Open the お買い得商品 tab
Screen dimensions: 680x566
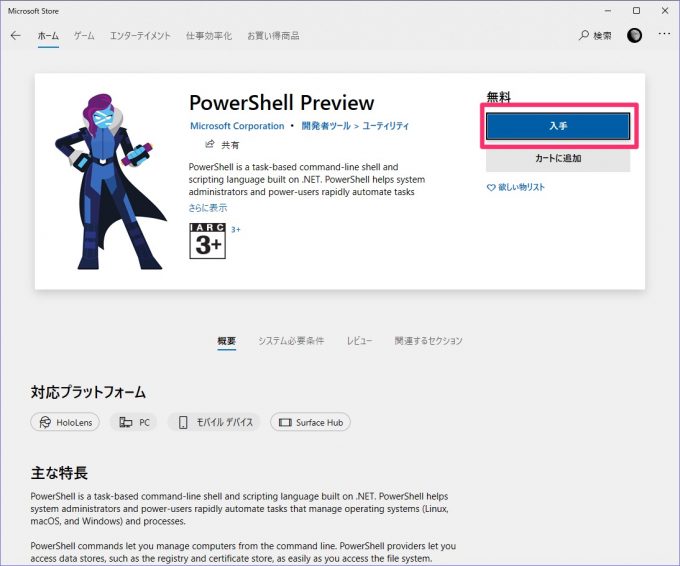[273, 36]
